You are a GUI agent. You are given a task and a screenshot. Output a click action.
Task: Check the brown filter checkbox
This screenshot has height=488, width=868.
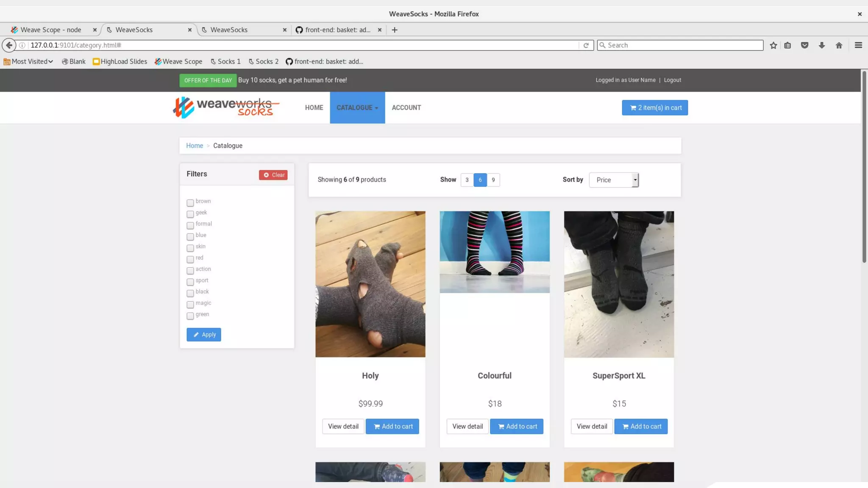pos(190,203)
